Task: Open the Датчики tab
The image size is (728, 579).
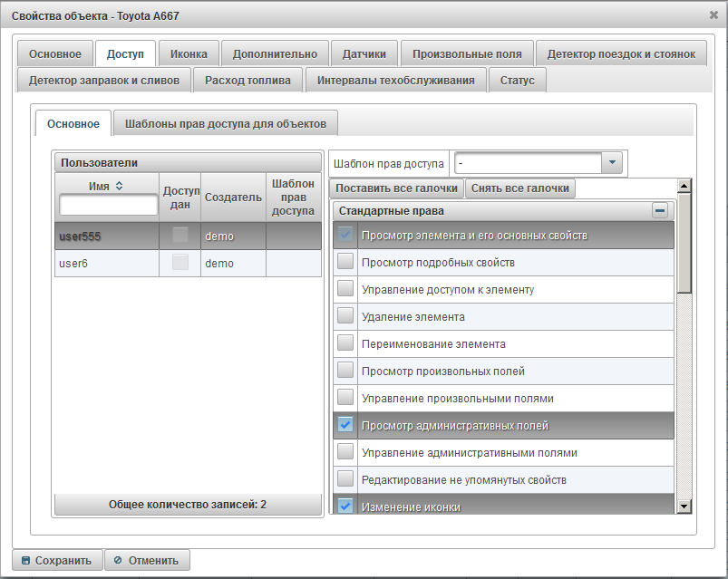Action: click(x=363, y=54)
